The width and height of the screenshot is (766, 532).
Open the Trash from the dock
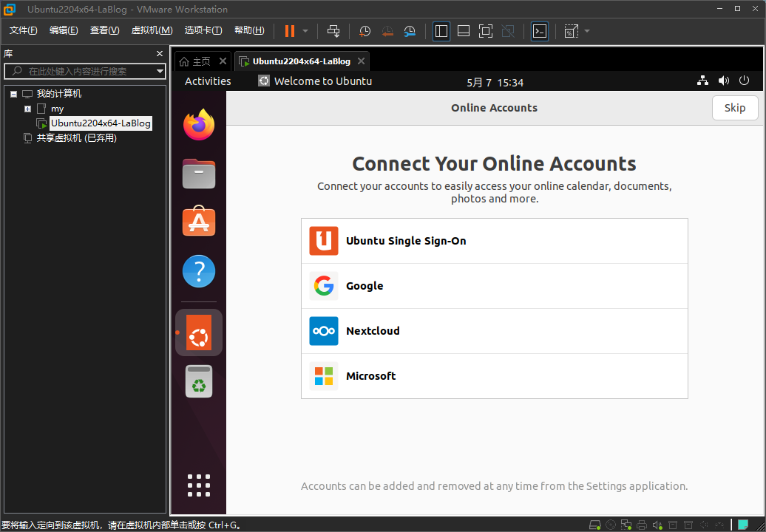[x=199, y=381]
